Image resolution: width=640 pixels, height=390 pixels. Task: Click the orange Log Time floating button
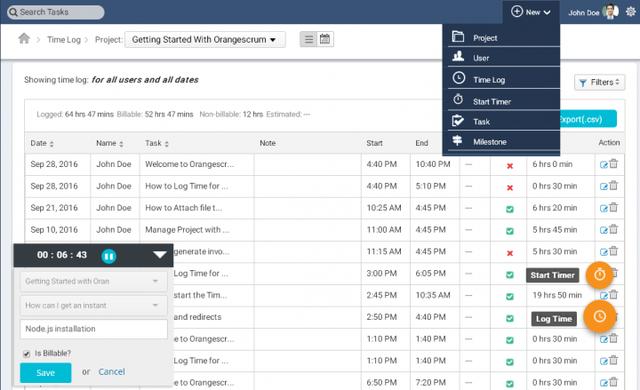pyautogui.click(x=599, y=316)
